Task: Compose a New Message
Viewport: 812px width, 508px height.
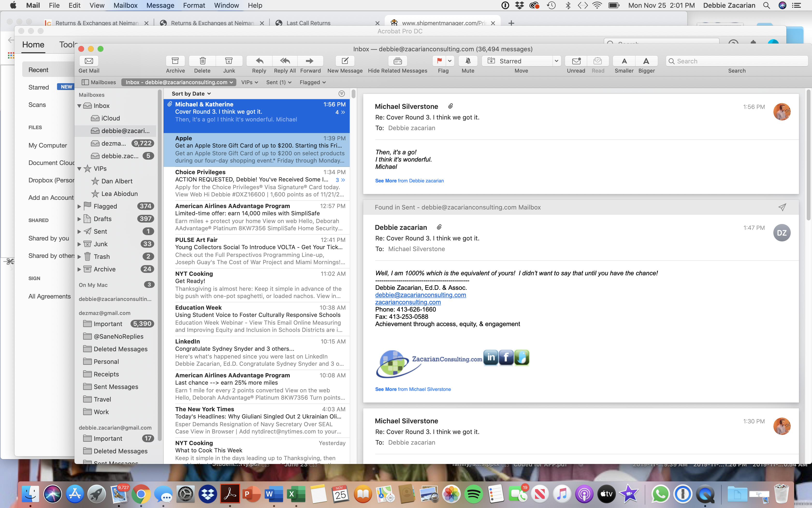Action: 345,61
